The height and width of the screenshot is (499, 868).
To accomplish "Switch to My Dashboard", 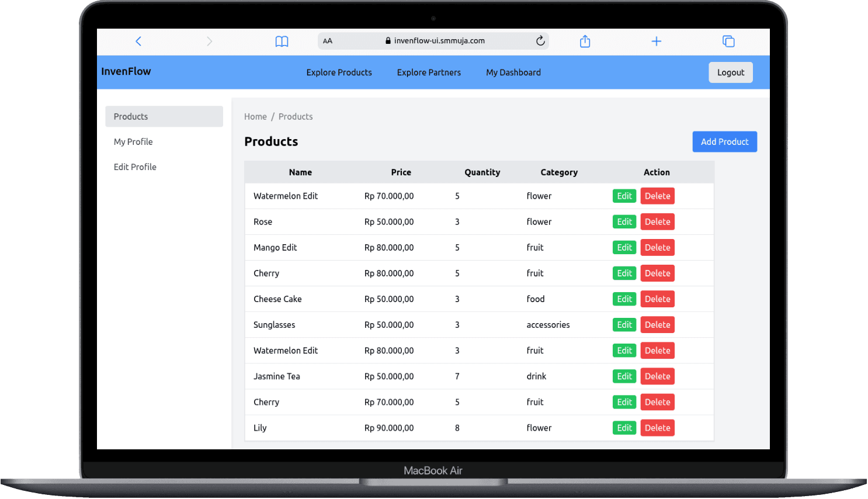I will coord(513,72).
